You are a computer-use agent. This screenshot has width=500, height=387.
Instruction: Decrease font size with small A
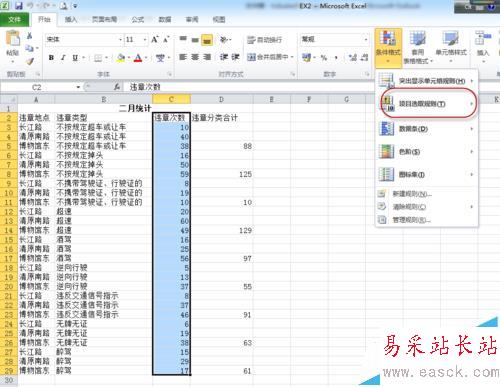click(x=166, y=40)
